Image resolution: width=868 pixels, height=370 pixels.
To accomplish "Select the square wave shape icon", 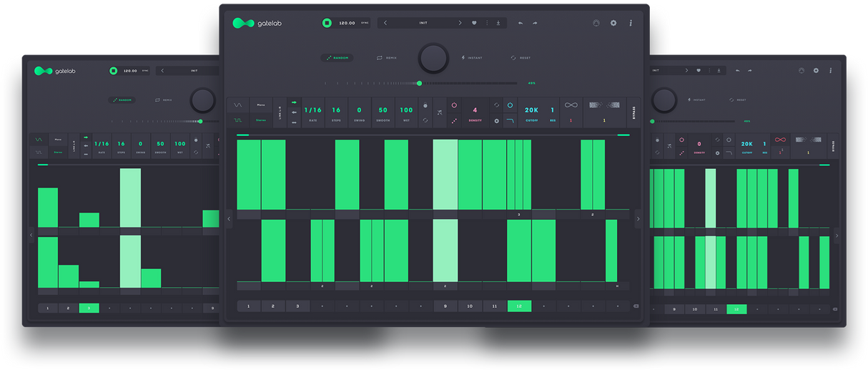I will (237, 120).
